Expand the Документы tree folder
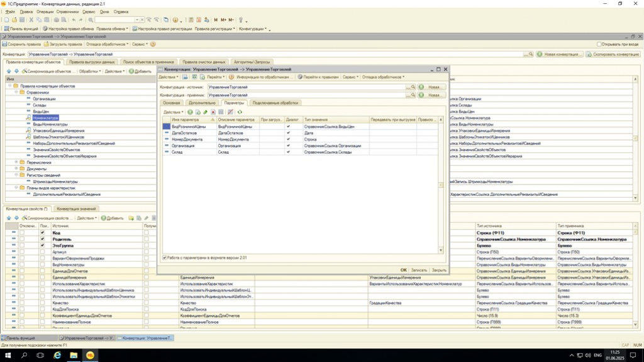The image size is (644, 362). tap(16, 169)
